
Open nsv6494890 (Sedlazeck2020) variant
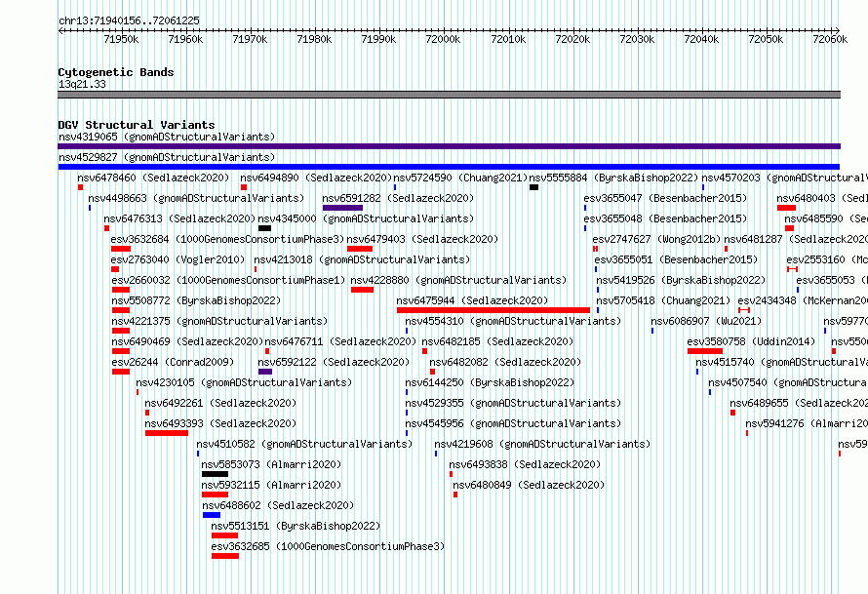click(x=316, y=178)
